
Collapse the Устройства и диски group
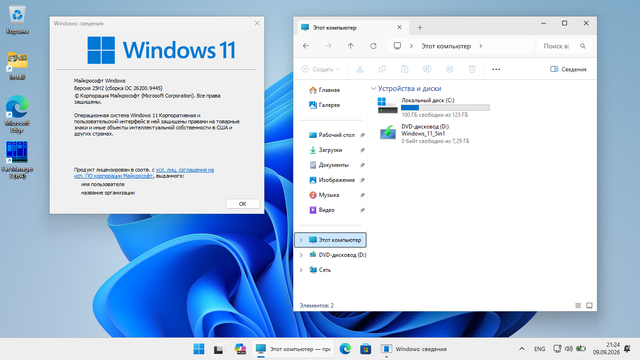(373, 89)
